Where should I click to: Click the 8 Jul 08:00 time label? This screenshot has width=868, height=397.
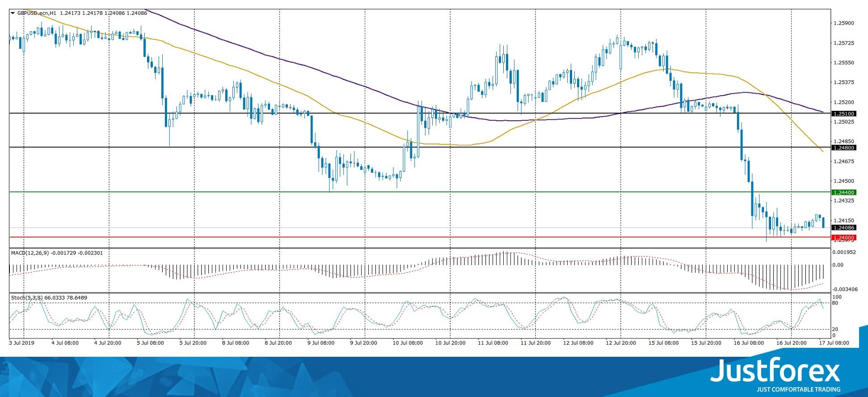coord(236,343)
